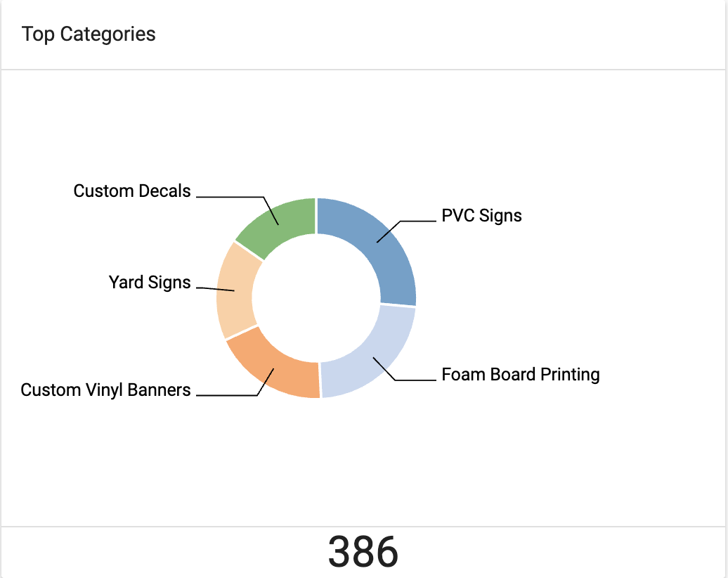The image size is (728, 578).
Task: Click the Custom Decals label text
Action: 132,191
